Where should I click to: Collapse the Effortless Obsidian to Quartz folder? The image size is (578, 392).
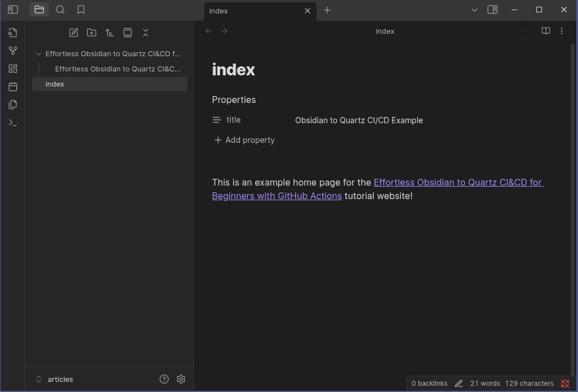point(39,54)
